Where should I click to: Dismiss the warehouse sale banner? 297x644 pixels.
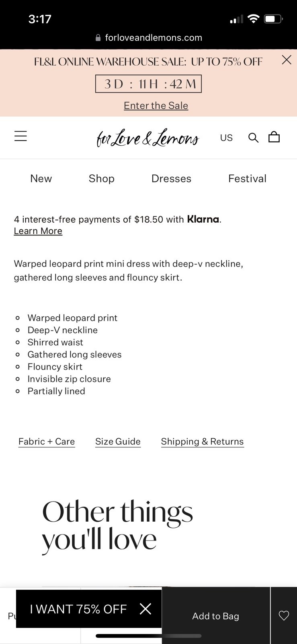pos(287,60)
